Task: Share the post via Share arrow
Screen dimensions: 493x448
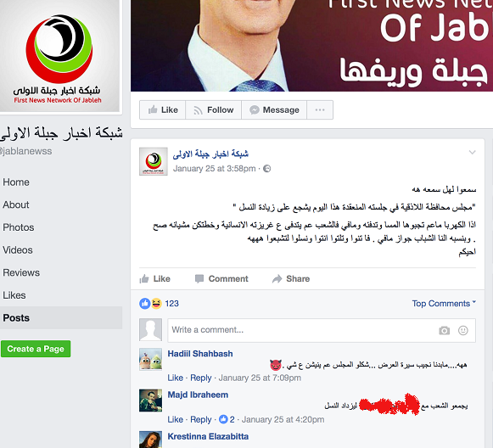Action: (x=291, y=279)
